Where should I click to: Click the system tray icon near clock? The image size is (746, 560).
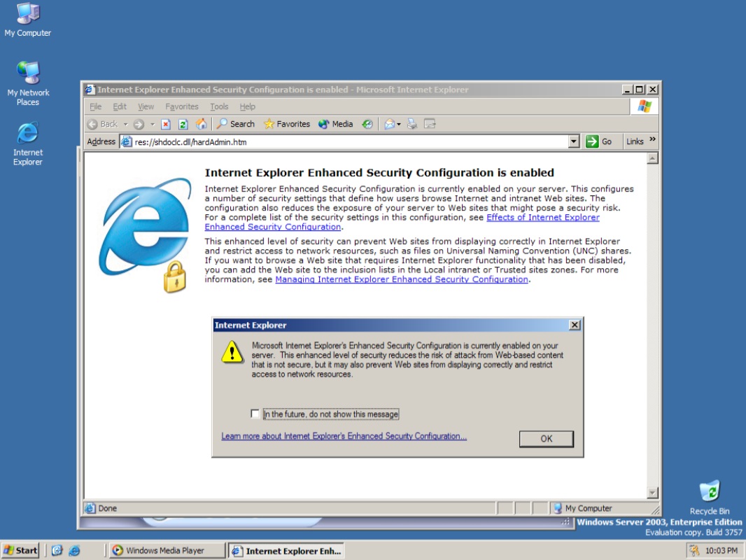[695, 550]
